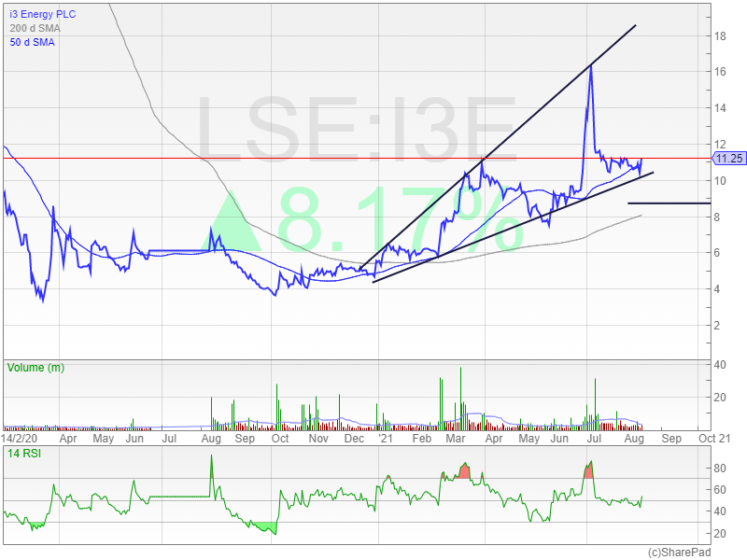Click the 14/2/20 start date label

coord(19,438)
